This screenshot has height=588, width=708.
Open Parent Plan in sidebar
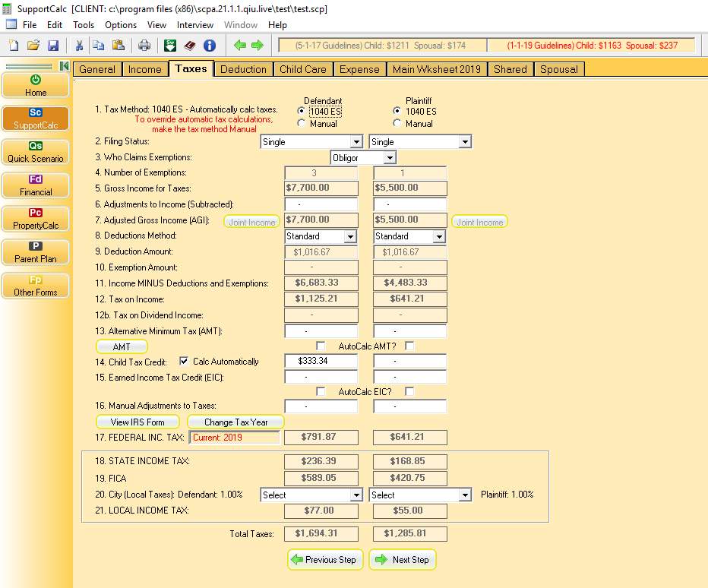click(36, 252)
